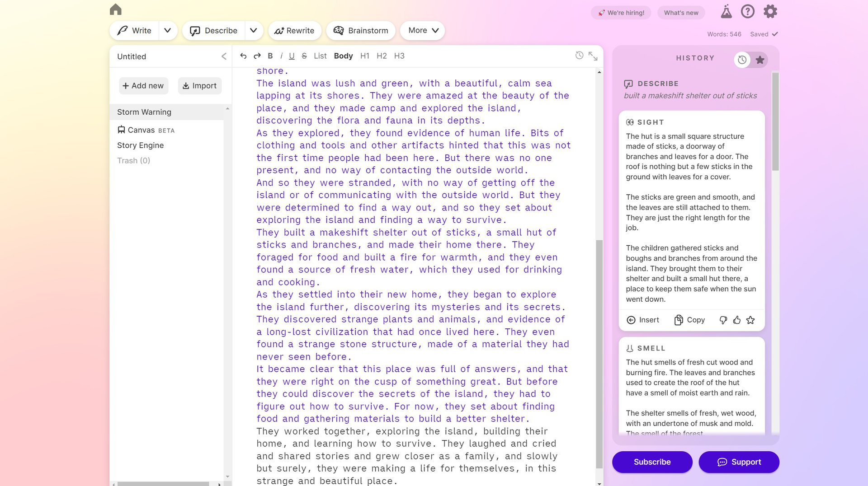The height and width of the screenshot is (486, 868).
Task: Open the settings gear icon
Action: click(770, 11)
